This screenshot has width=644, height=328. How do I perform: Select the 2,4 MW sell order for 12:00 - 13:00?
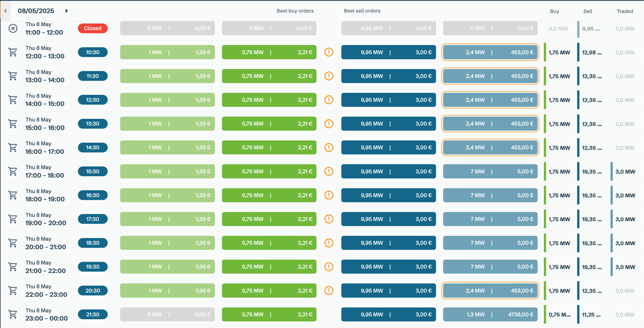pyautogui.click(x=490, y=52)
